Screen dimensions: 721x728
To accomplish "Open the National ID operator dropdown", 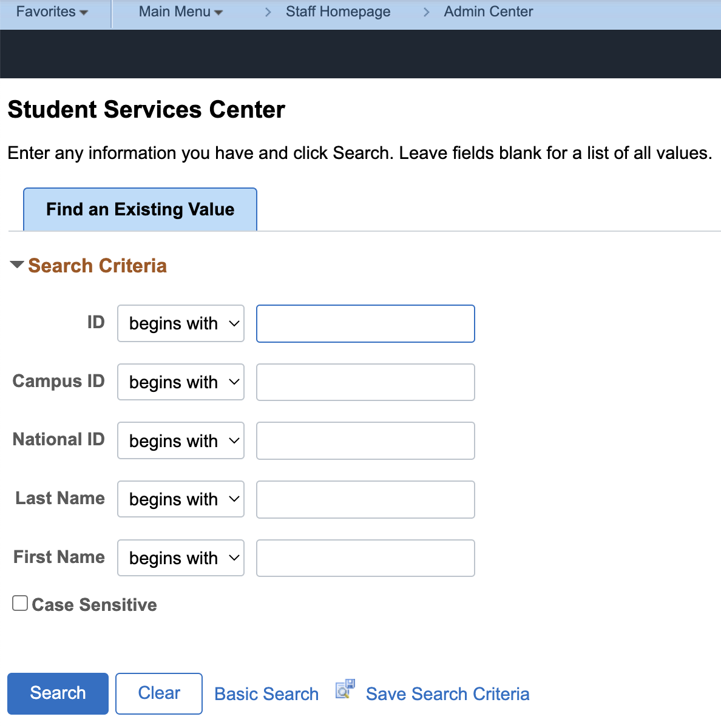I will (181, 440).
